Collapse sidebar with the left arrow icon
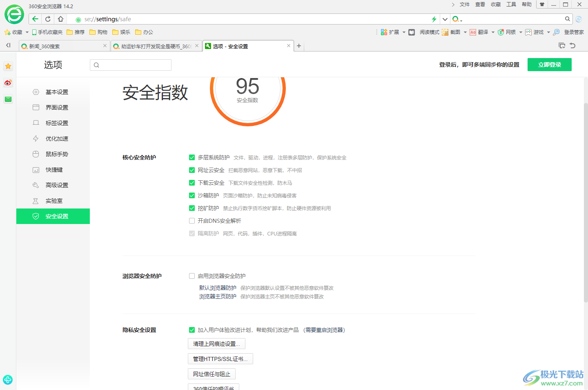 8,45
